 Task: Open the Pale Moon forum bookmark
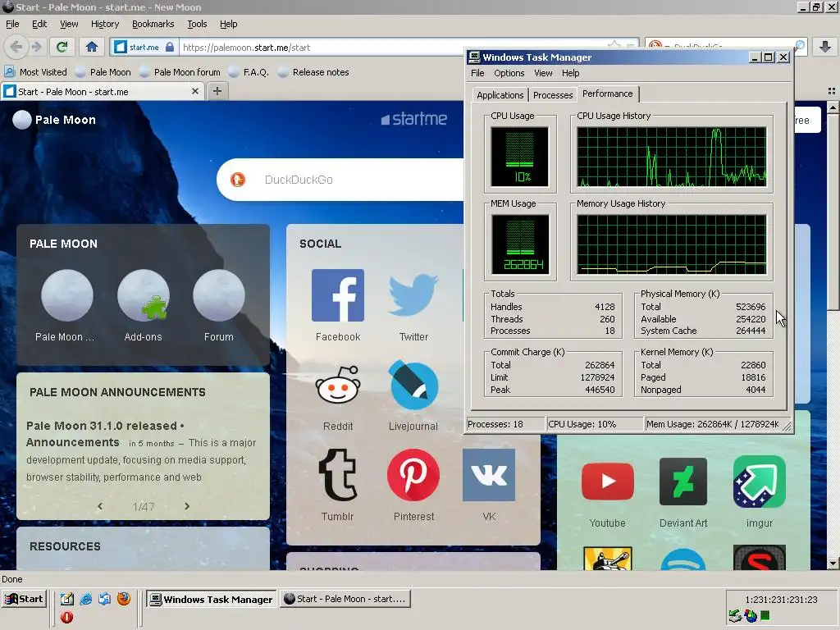[180, 72]
